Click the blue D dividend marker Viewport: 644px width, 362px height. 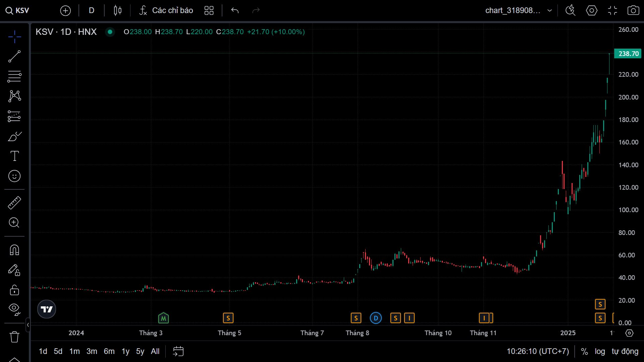pyautogui.click(x=376, y=318)
